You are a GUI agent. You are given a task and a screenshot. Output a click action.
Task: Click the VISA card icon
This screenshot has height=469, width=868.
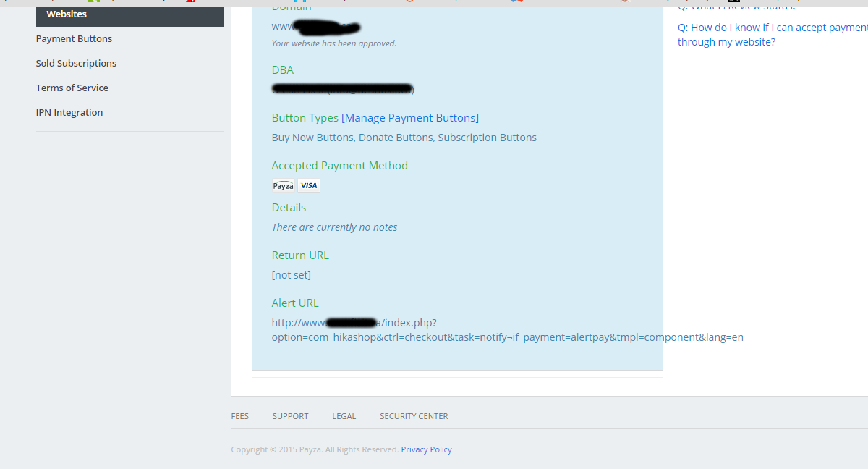(x=309, y=185)
